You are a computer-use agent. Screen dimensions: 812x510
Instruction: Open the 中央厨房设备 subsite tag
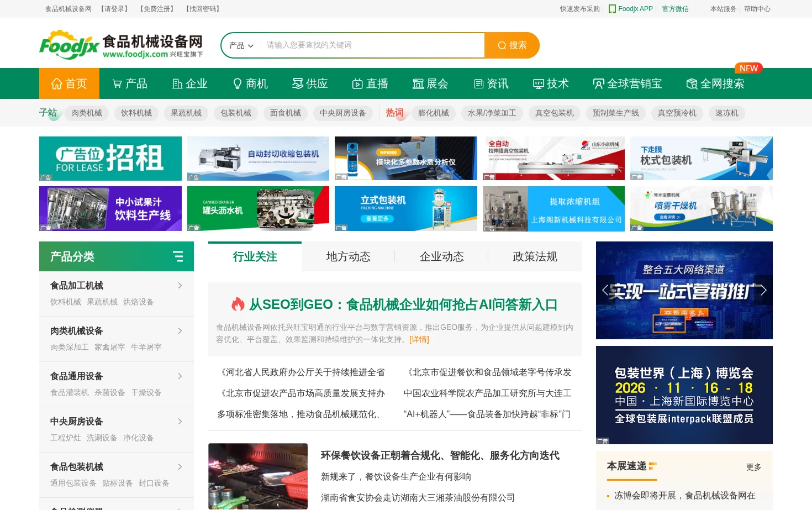[x=343, y=113]
